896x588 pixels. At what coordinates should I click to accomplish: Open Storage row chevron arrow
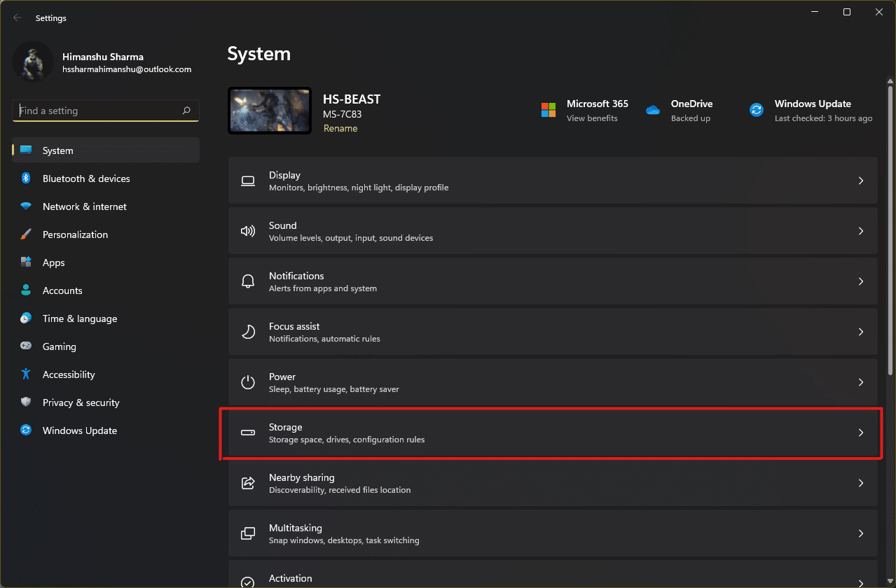861,433
